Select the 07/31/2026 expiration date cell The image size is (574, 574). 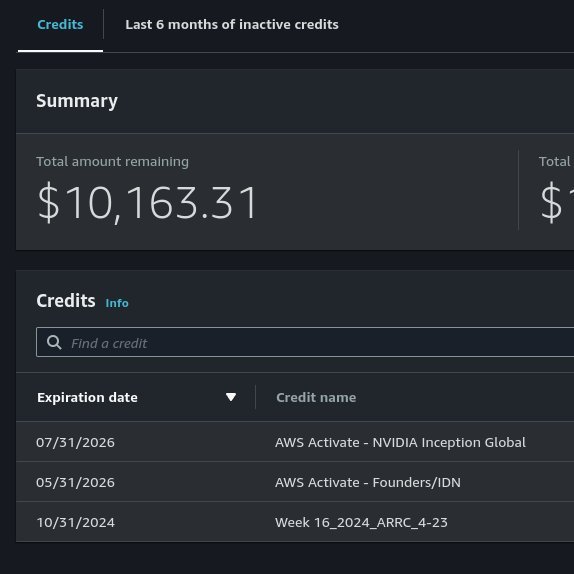coord(75,442)
